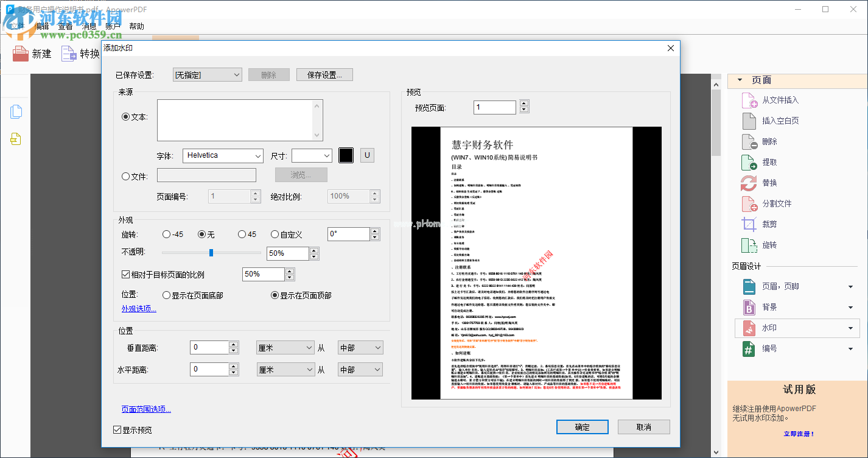Open the saved settings dropdown

pyautogui.click(x=208, y=75)
